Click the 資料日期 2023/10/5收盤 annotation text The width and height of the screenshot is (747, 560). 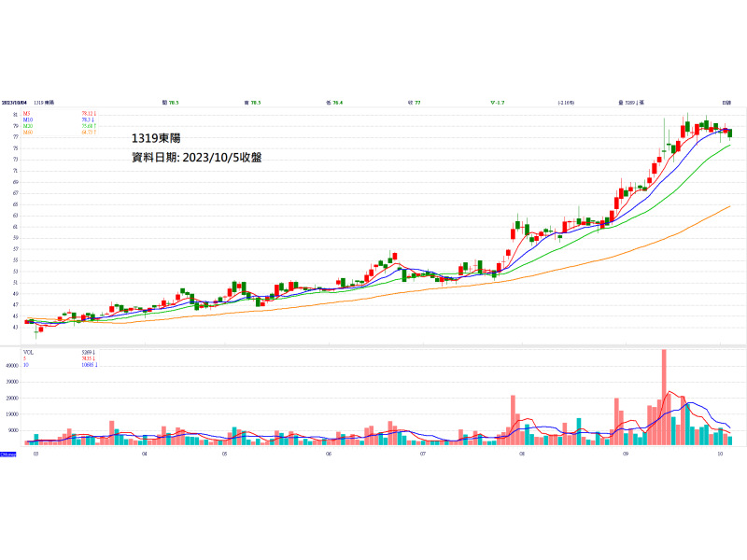[x=197, y=158]
